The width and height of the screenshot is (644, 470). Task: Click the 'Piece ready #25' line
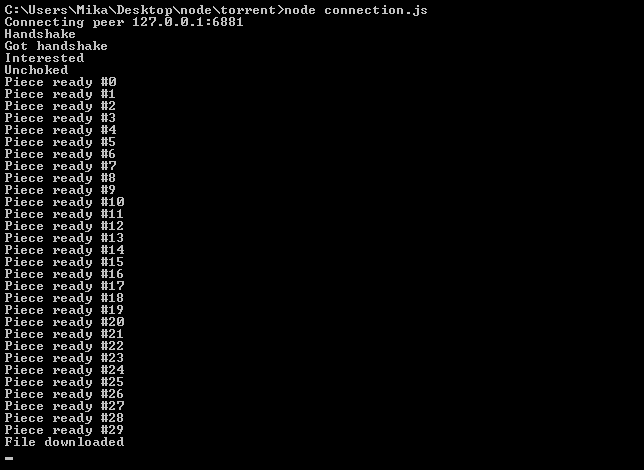pos(64,382)
